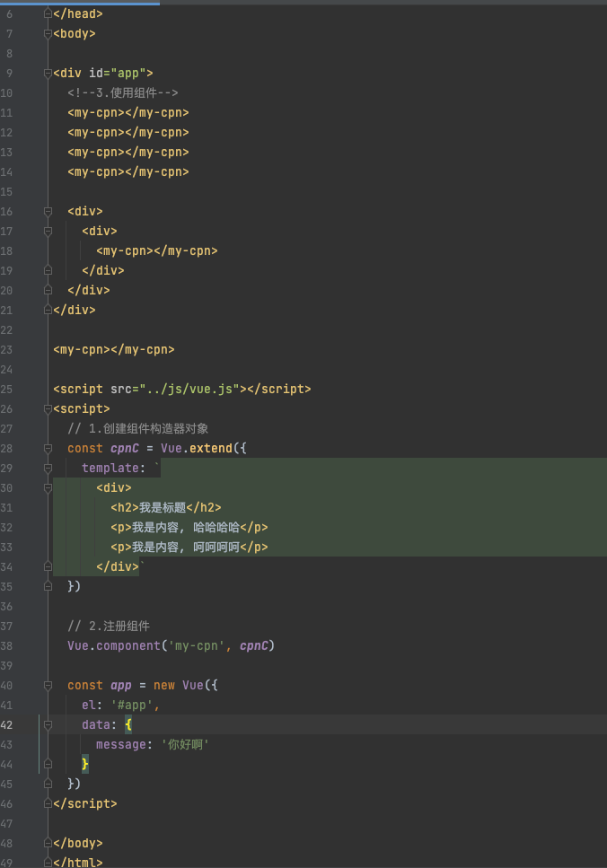The width and height of the screenshot is (607, 868).
Task: Place cursor on "app" id attribute value
Action: 128,73
